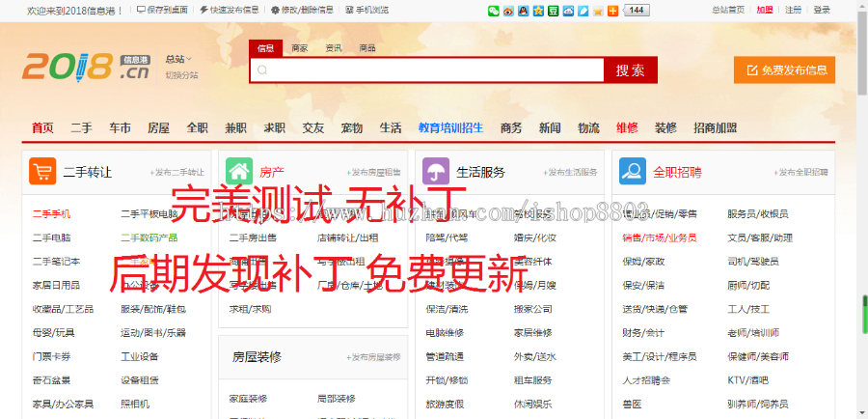Click the 2018.cn site logo
Screen dimensions: 868x419
[86, 67]
